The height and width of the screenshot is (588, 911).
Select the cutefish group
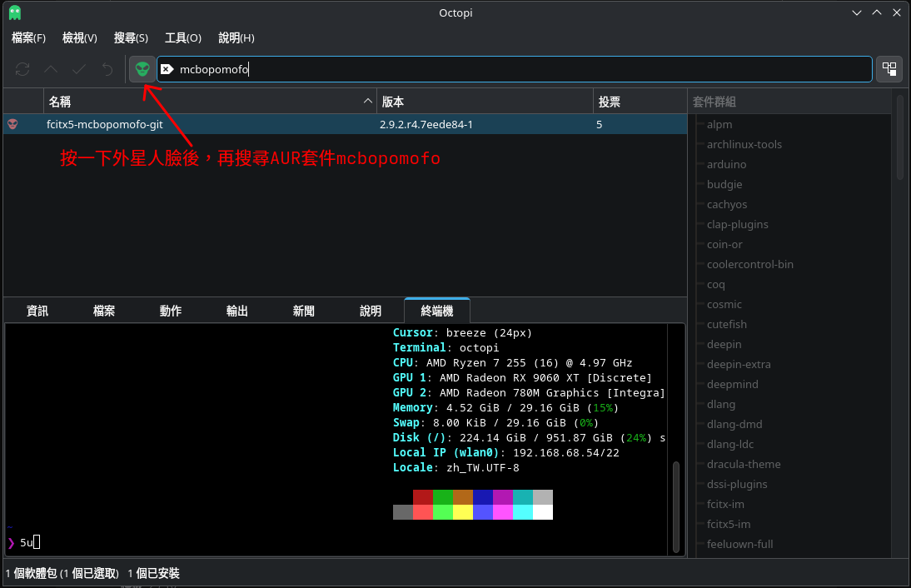pyautogui.click(x=727, y=324)
